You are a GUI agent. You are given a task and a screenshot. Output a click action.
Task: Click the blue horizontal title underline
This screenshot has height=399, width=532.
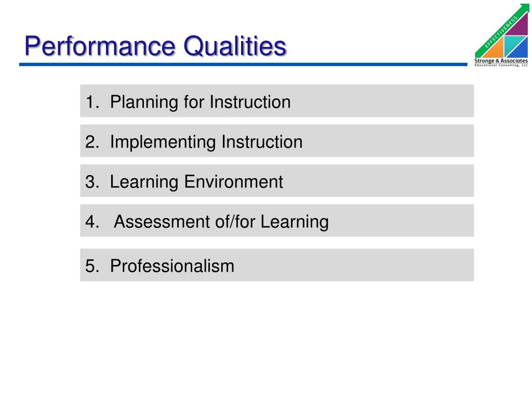click(243, 64)
